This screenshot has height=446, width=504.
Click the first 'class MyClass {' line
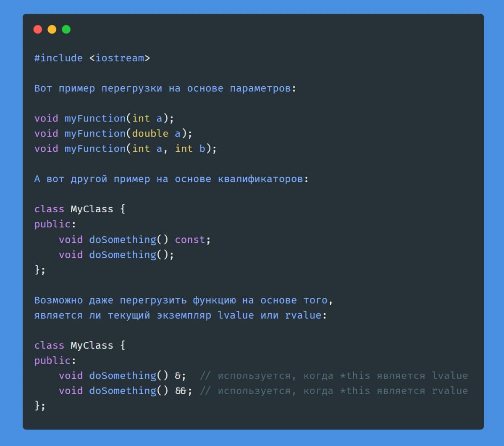(80, 209)
